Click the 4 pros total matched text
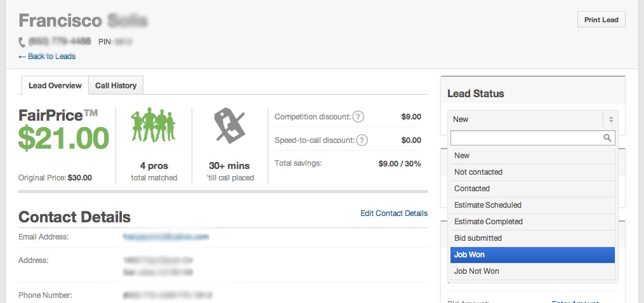Viewport: 644px width, 303px height. [x=154, y=171]
